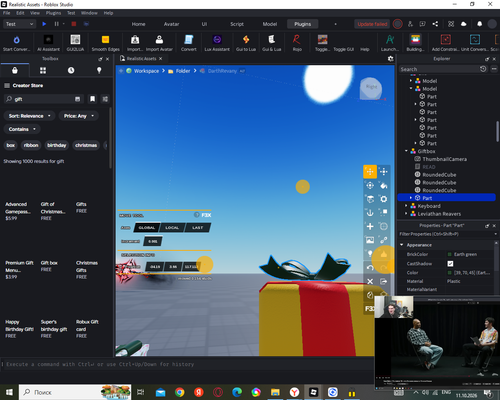Click the Stop test button

click(x=74, y=24)
